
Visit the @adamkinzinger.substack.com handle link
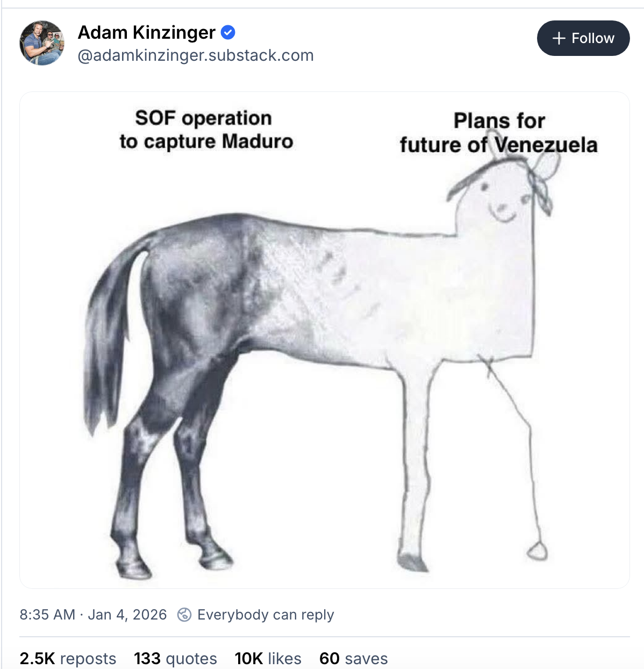[x=196, y=55]
